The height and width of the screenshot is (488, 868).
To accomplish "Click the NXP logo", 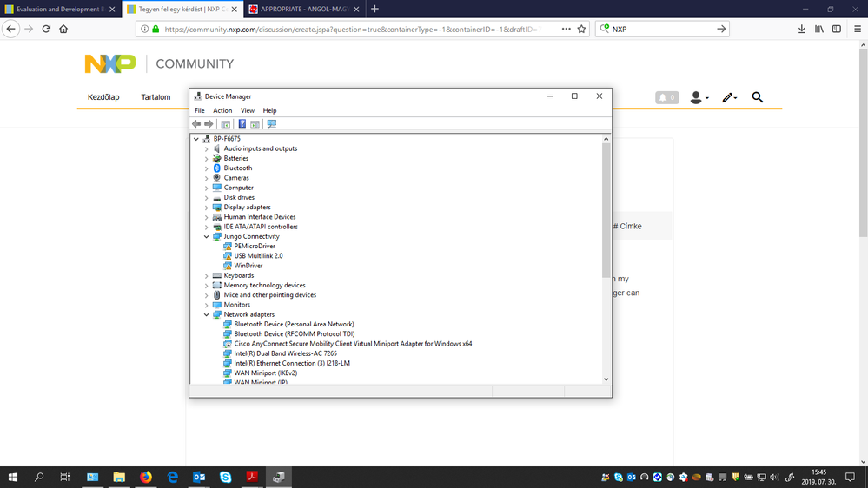I will tap(110, 63).
